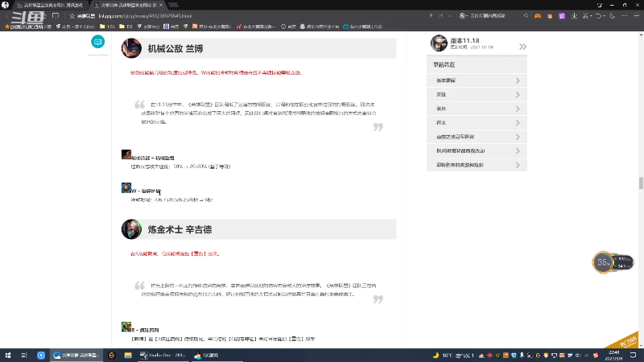Switch to the first browser tab

50,5
